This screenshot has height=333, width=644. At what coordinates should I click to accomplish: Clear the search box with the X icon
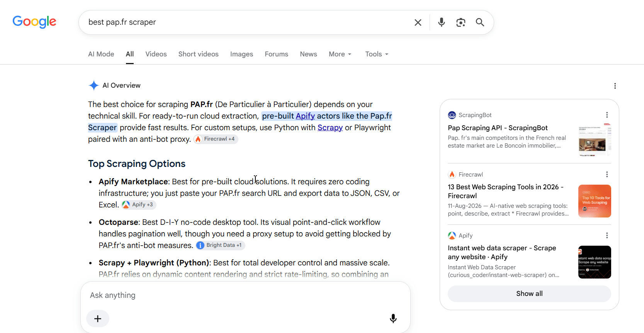coord(418,22)
